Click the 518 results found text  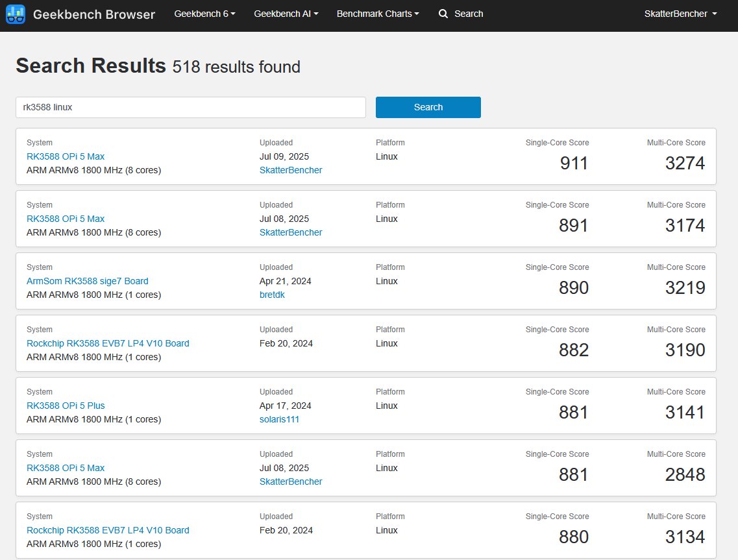click(x=236, y=67)
